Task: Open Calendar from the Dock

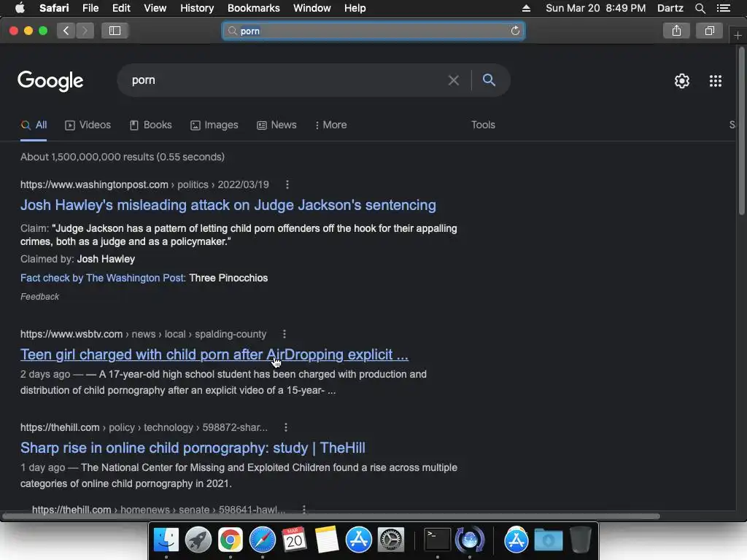Action: pos(294,540)
